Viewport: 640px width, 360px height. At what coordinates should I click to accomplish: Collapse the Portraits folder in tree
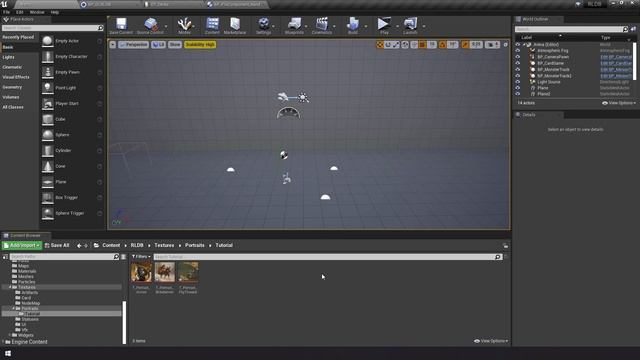coord(13,309)
